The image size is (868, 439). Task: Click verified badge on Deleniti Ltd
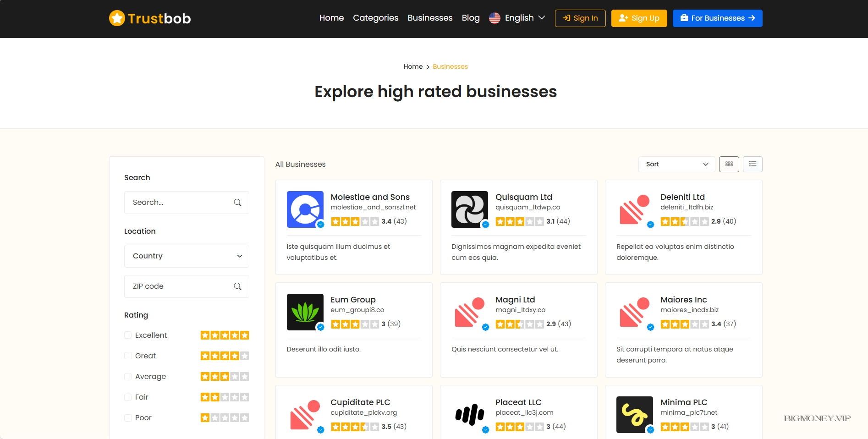click(650, 225)
